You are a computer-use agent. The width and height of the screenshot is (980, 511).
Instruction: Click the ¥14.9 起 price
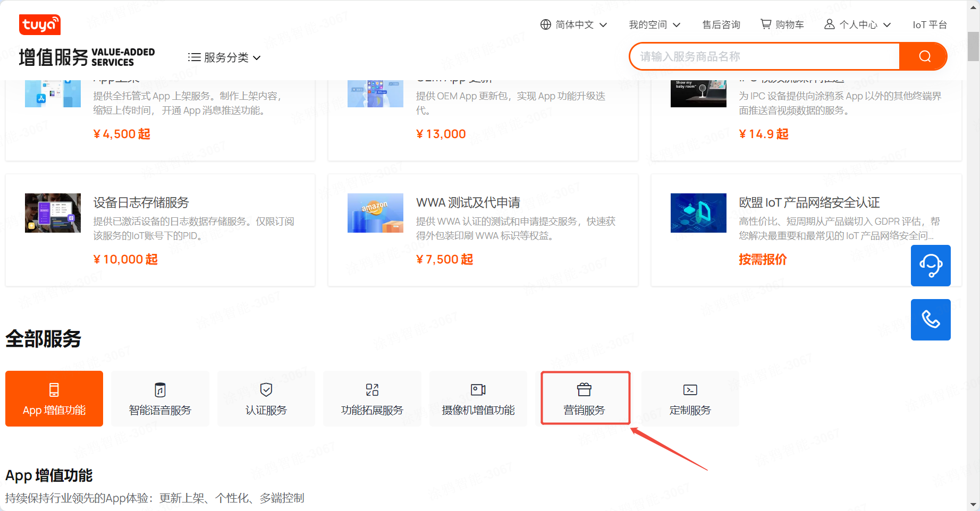tap(764, 134)
